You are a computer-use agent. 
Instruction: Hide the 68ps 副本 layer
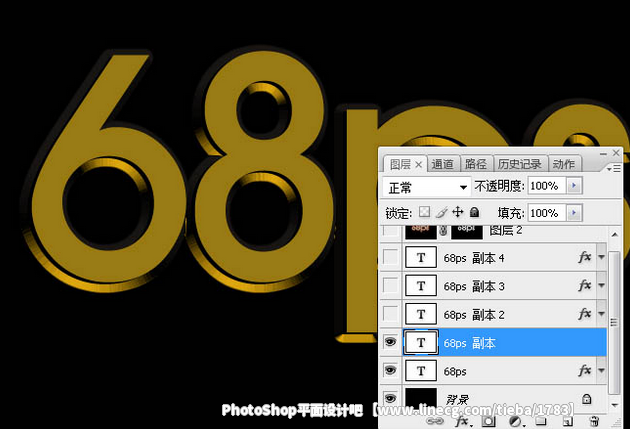(390, 342)
